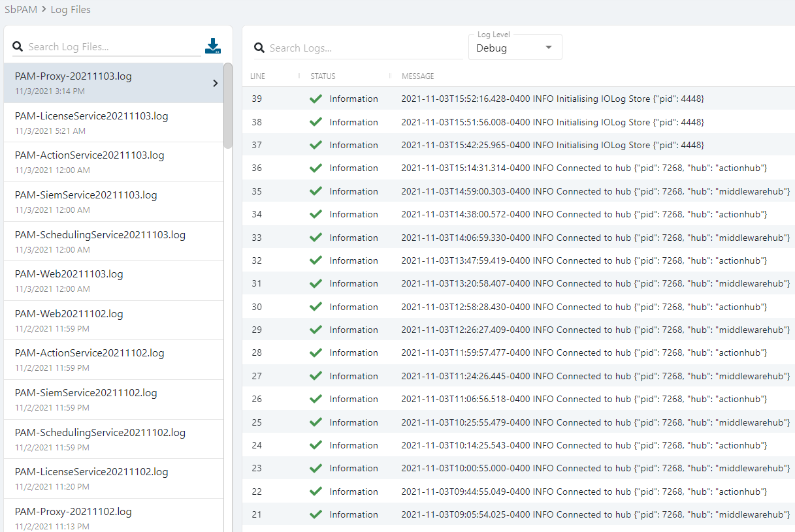The image size is (795, 532).
Task: Click the message timestamped 2021-11-03T11:06:56.518
Action: (x=584, y=399)
